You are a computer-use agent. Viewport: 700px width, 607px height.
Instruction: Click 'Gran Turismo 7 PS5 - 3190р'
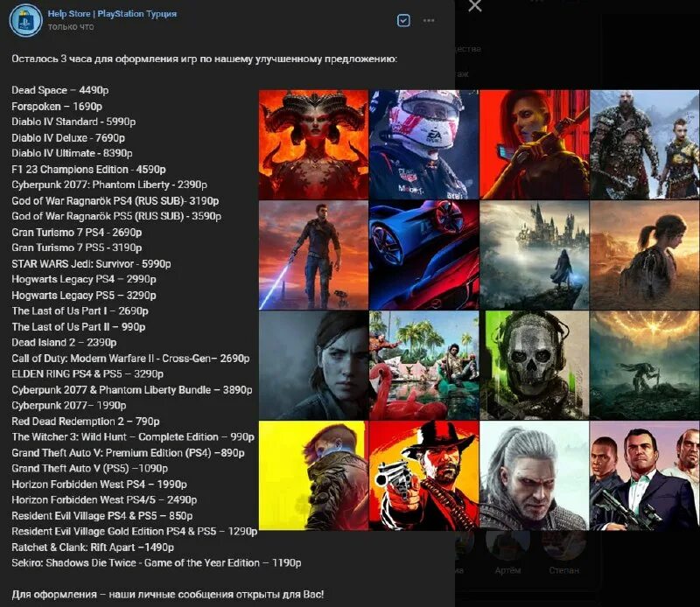pyautogui.click(x=77, y=248)
